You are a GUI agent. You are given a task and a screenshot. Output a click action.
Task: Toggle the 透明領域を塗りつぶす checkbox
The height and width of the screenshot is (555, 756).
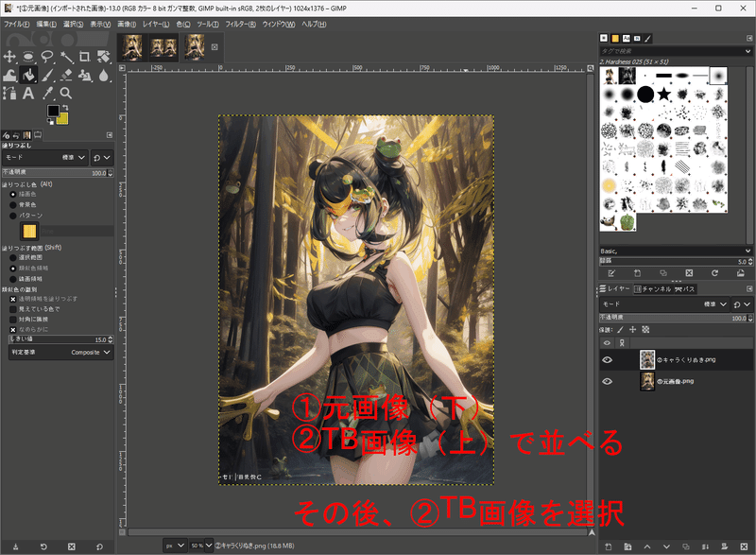click(x=13, y=299)
